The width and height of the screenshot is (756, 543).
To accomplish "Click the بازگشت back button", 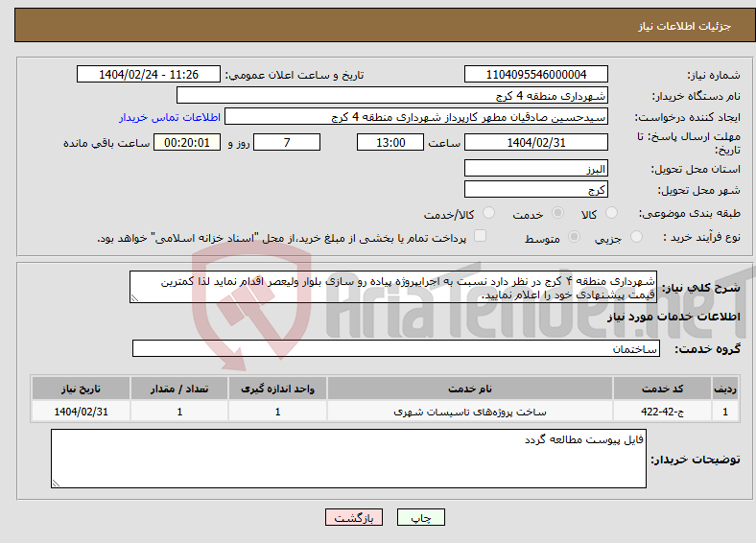I will tap(354, 517).
